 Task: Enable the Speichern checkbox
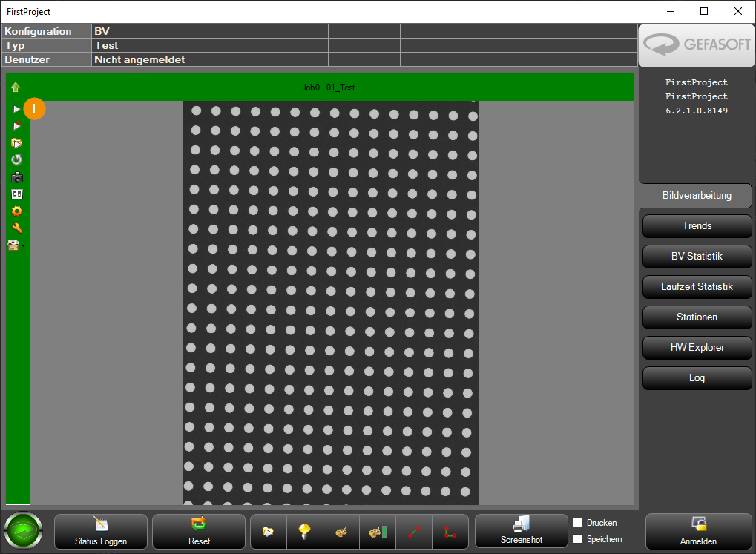click(x=578, y=539)
